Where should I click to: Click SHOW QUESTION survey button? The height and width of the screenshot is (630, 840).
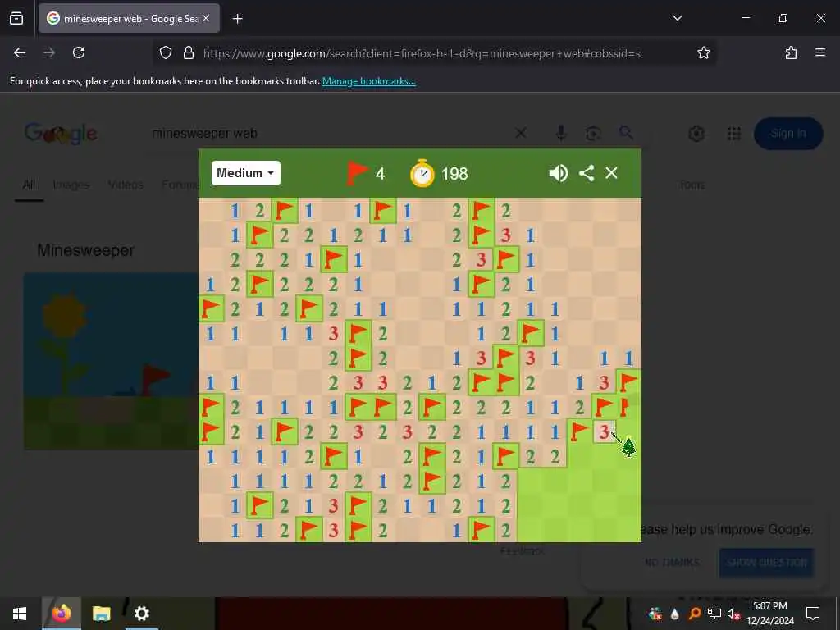point(767,562)
